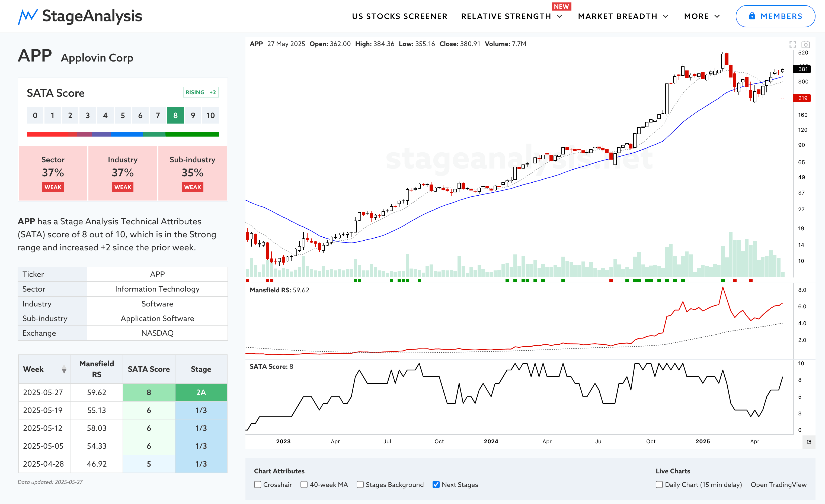This screenshot has width=825, height=504.
Task: Expand the Relative Strength dropdown menu
Action: 511,16
